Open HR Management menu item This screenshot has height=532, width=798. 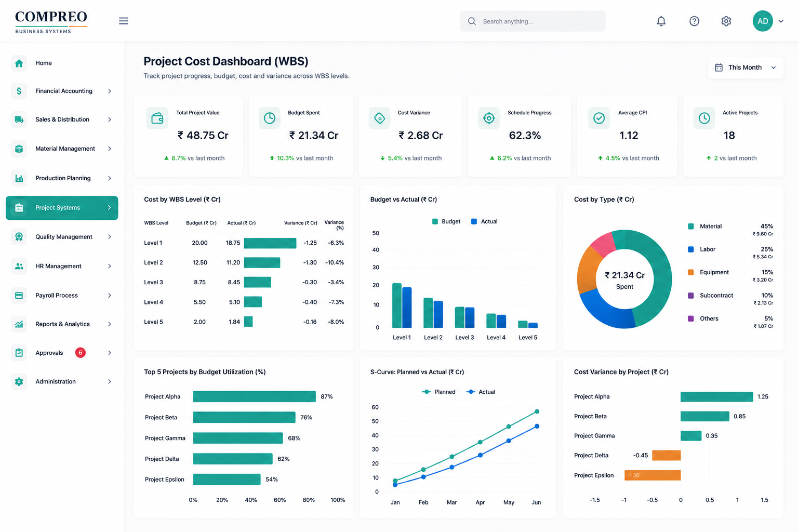[62, 266]
